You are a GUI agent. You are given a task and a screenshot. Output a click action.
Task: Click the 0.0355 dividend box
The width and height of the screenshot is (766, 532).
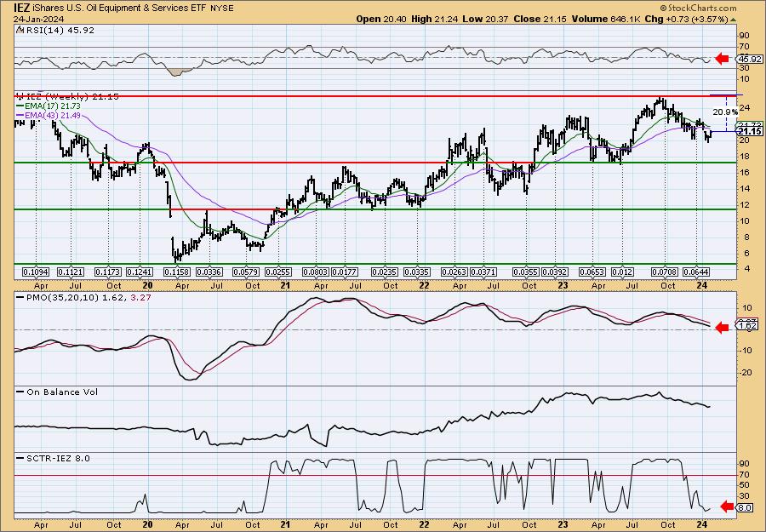click(526, 272)
